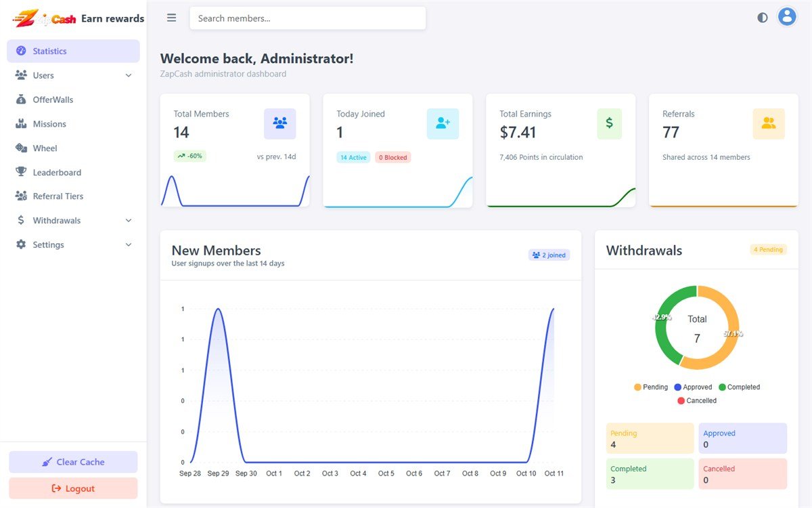The image size is (812, 508).
Task: Open the OfferWalls menu item
Action: click(x=73, y=100)
